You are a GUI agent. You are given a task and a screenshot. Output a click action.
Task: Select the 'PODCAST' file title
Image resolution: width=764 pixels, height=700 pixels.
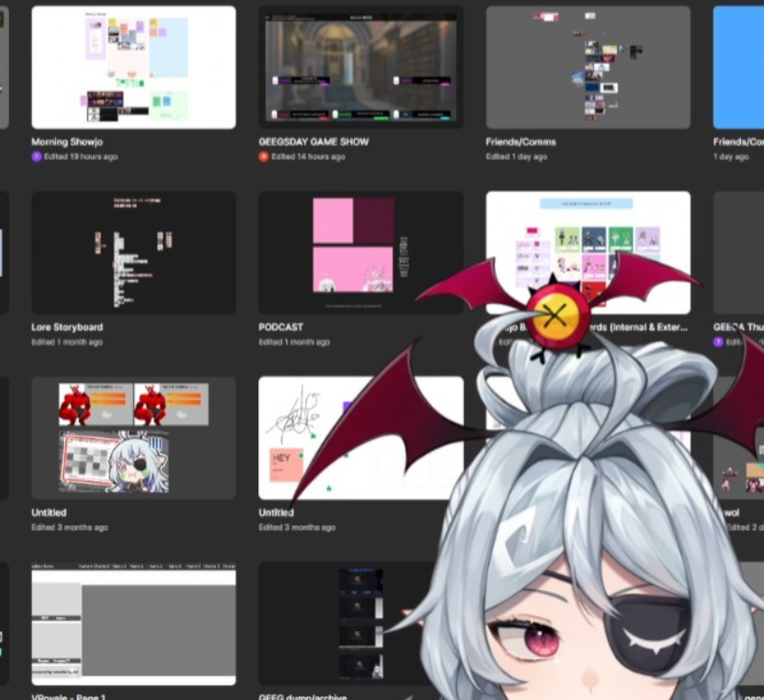[280, 327]
